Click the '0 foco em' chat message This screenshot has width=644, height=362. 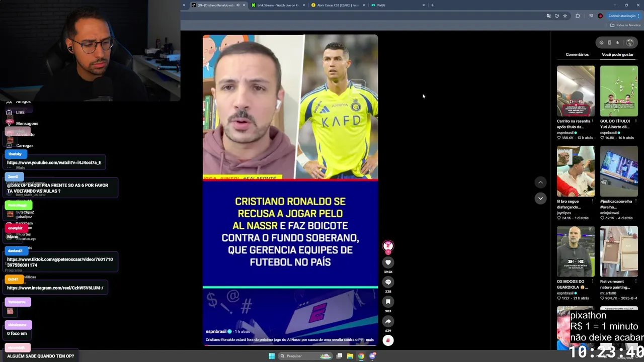tap(17, 334)
